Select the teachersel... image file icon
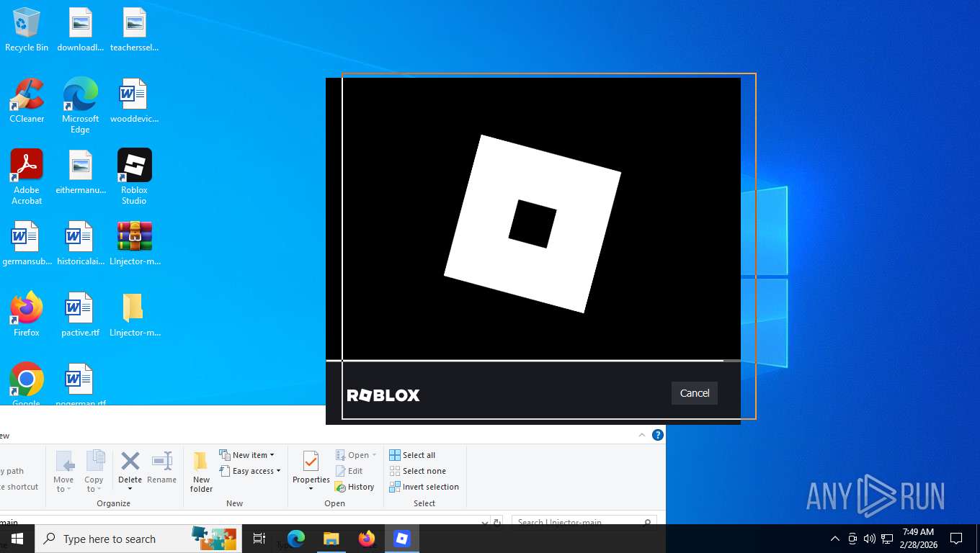980x553 pixels. click(134, 30)
